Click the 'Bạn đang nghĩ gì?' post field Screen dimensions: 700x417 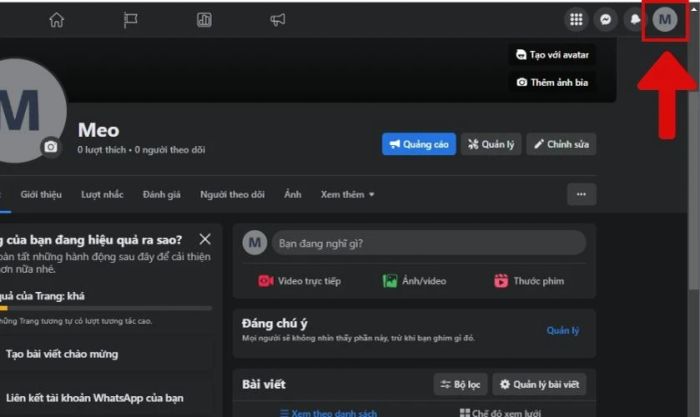tap(429, 243)
